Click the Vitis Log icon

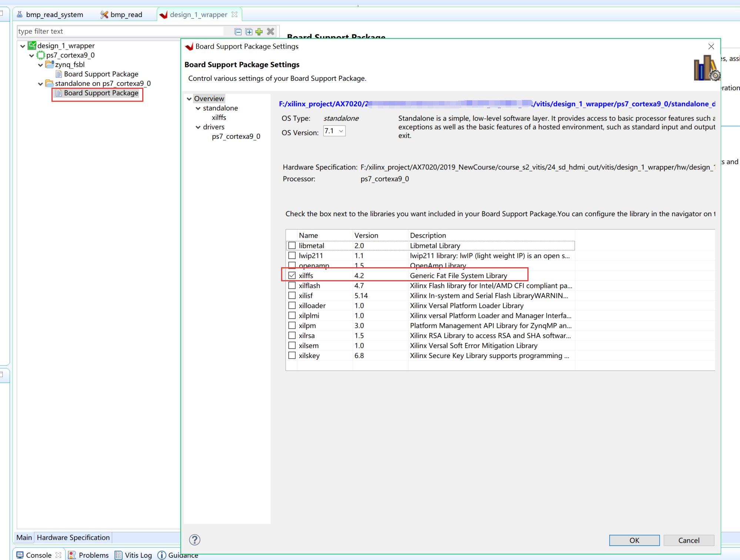(x=119, y=555)
